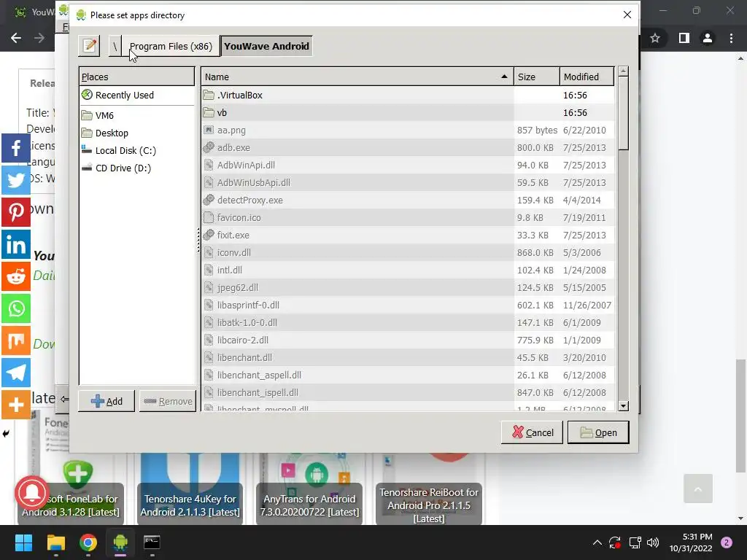Click libcairo-2.dll in the list
This screenshot has width=747, height=560.
[407, 340]
